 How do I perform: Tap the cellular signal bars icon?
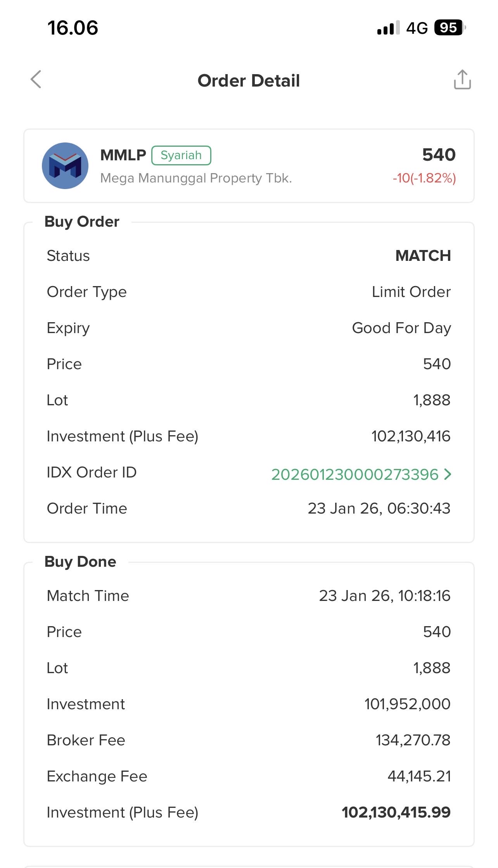coord(388,28)
